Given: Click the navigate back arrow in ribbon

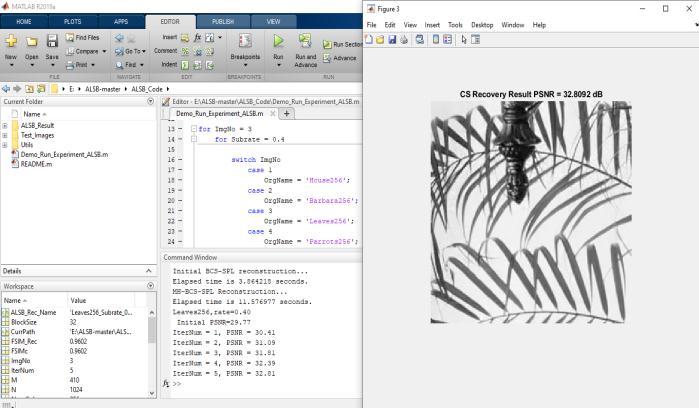Looking at the screenshot, I should click(x=119, y=38).
